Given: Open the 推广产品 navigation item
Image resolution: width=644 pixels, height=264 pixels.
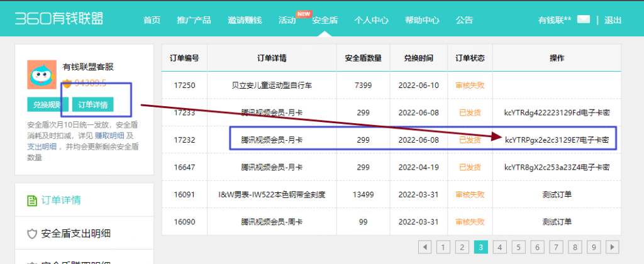Looking at the screenshot, I should pos(194,19).
